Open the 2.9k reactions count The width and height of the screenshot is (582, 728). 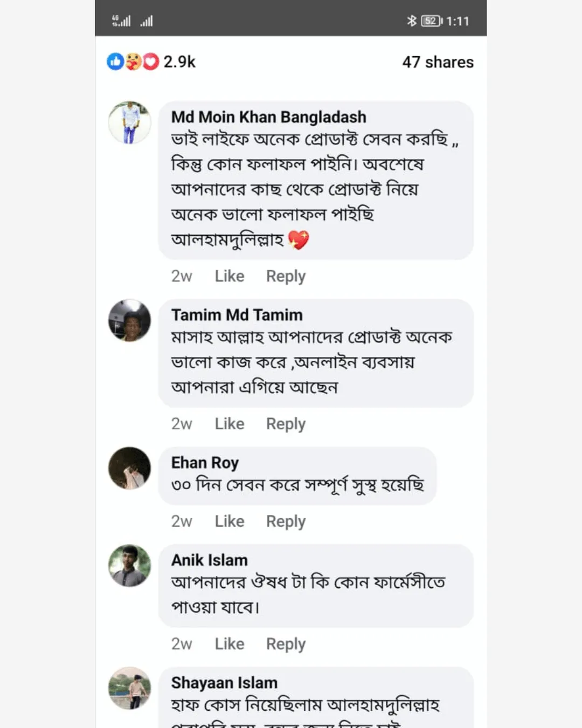[x=179, y=62]
